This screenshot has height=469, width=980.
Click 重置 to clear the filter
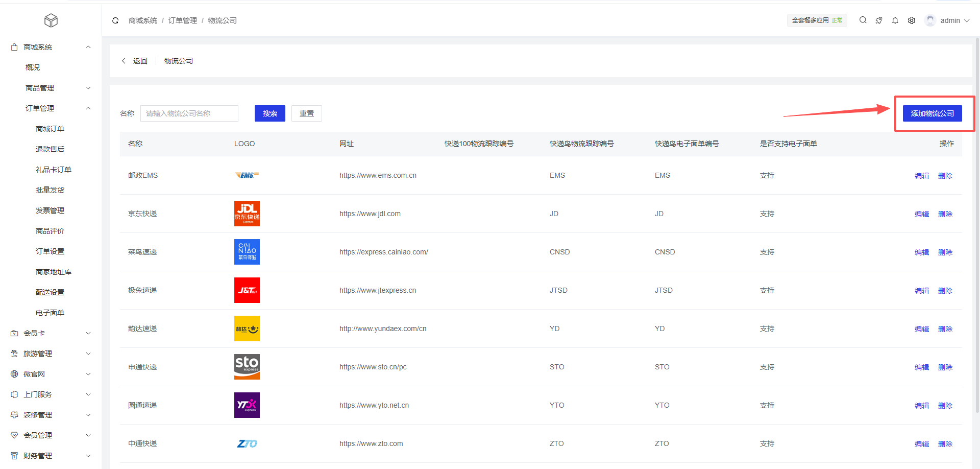[306, 113]
